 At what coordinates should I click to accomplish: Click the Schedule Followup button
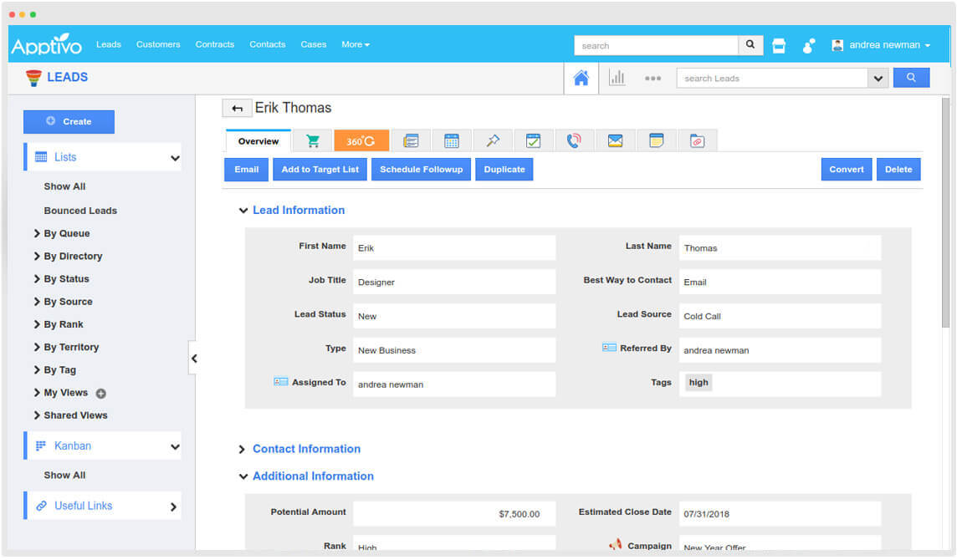tap(421, 170)
